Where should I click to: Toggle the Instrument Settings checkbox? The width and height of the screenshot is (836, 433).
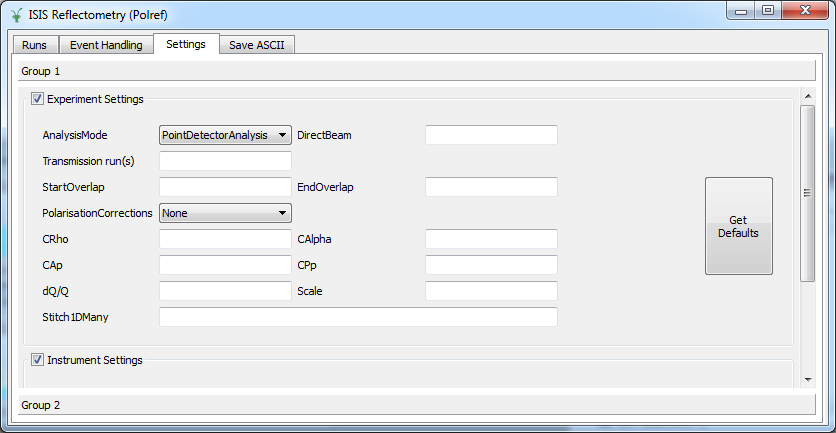tap(38, 360)
